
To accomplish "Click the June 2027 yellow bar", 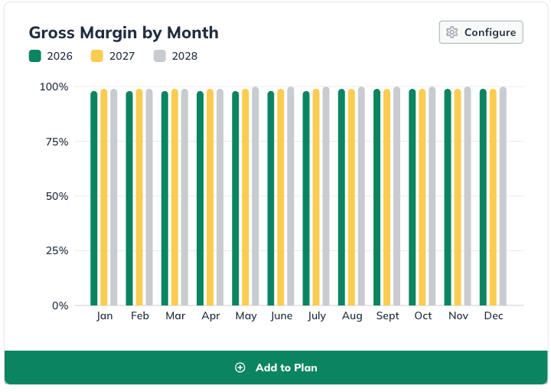I will click(x=281, y=198).
